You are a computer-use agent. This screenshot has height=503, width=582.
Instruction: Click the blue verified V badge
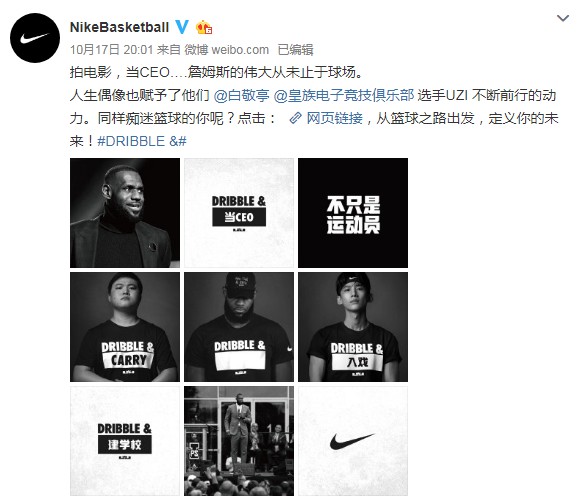182,27
